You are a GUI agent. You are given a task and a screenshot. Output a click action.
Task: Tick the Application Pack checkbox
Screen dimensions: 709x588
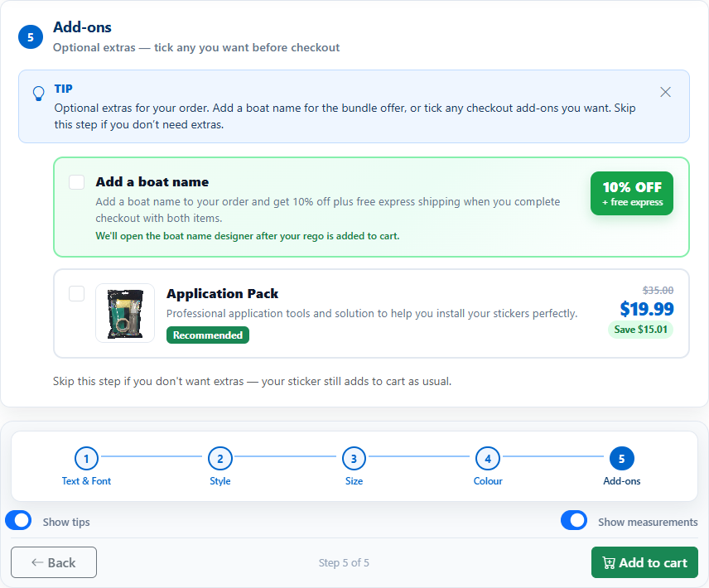[x=76, y=294]
